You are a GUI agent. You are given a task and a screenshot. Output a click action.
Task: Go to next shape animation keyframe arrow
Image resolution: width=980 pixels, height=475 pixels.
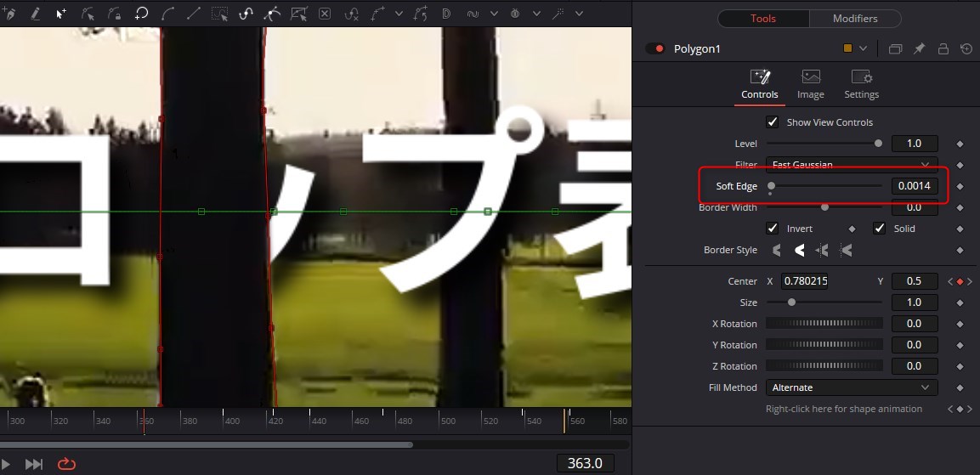[x=969, y=409]
